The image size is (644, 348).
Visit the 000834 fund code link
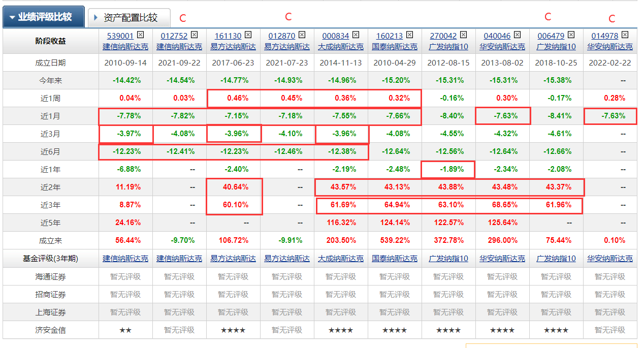click(336, 36)
